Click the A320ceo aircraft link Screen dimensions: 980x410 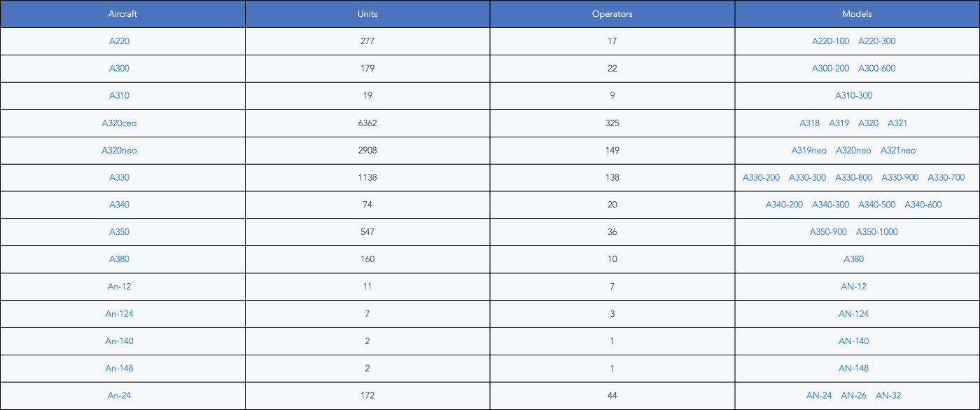[119, 123]
